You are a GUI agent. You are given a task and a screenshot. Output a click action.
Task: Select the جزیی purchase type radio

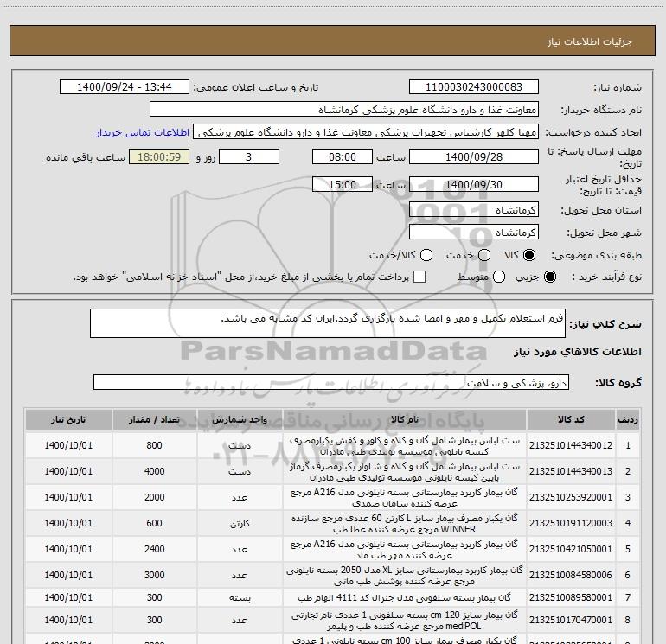pyautogui.click(x=549, y=277)
